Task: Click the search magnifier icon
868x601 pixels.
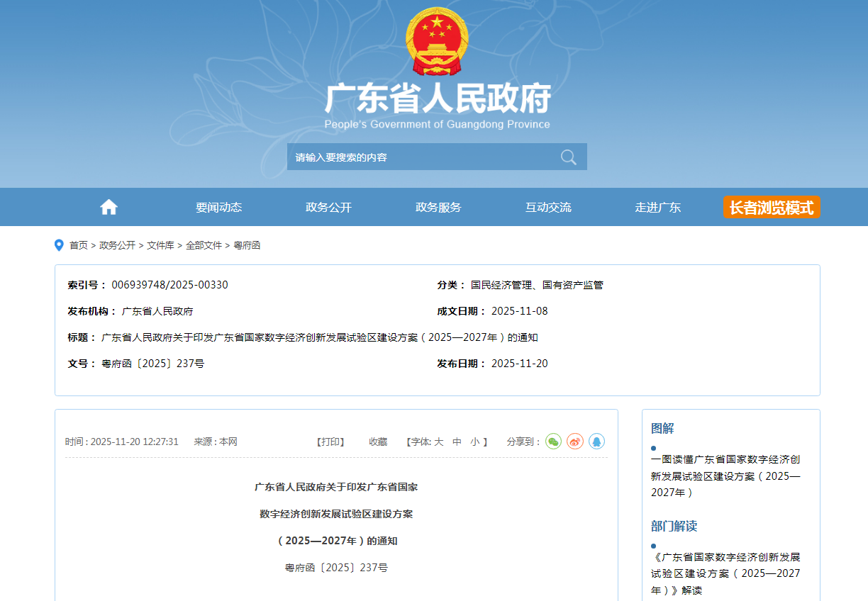Action: (x=568, y=157)
